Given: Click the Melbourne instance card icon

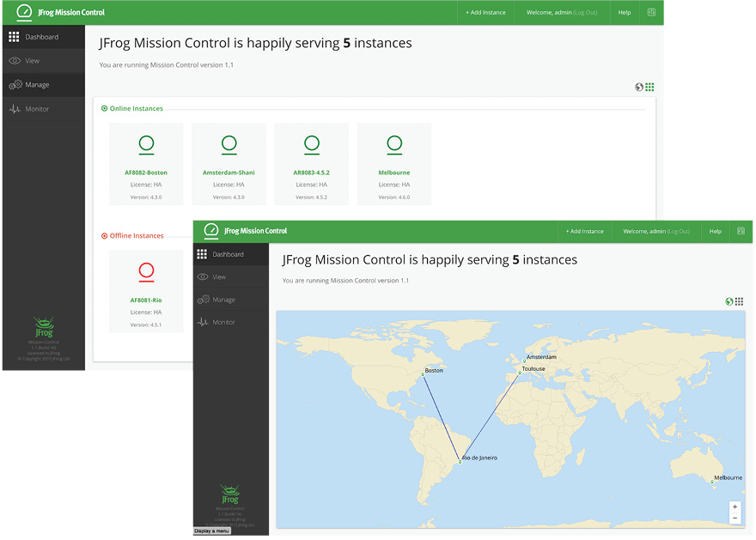Looking at the screenshot, I should coord(394,144).
